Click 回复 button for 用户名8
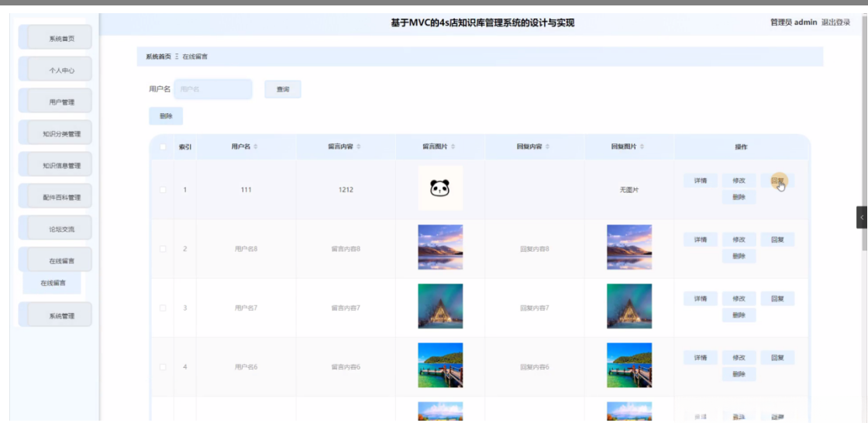868x423 pixels. (778, 239)
